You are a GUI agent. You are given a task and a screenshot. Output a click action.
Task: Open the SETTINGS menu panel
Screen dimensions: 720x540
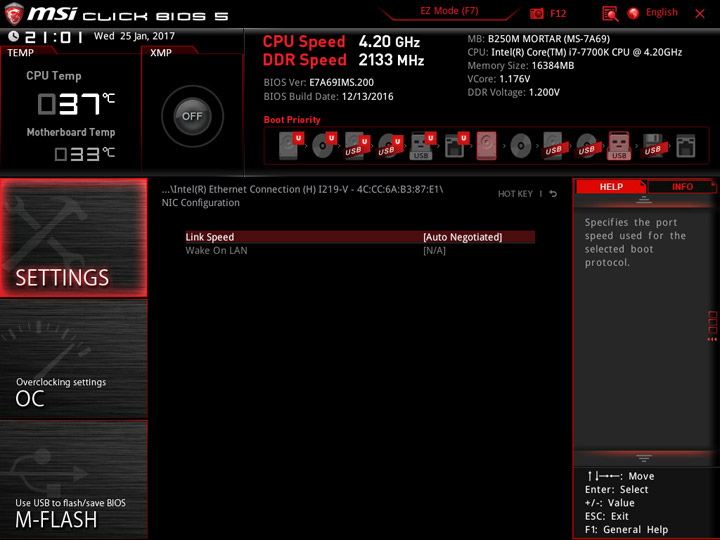point(73,237)
